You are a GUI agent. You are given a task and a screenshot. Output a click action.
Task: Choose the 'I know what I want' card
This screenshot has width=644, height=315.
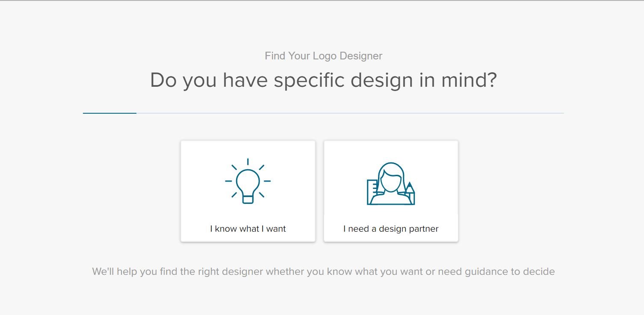(x=248, y=191)
